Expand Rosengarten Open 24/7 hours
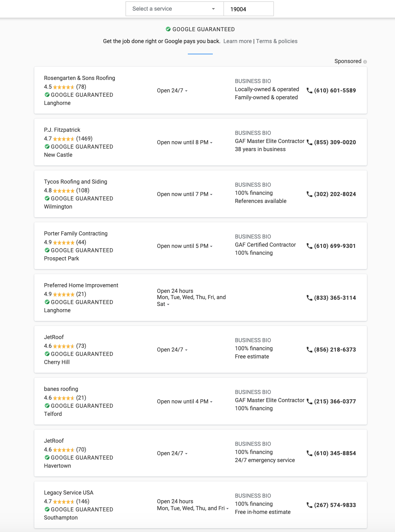The image size is (395, 532). 172,91
